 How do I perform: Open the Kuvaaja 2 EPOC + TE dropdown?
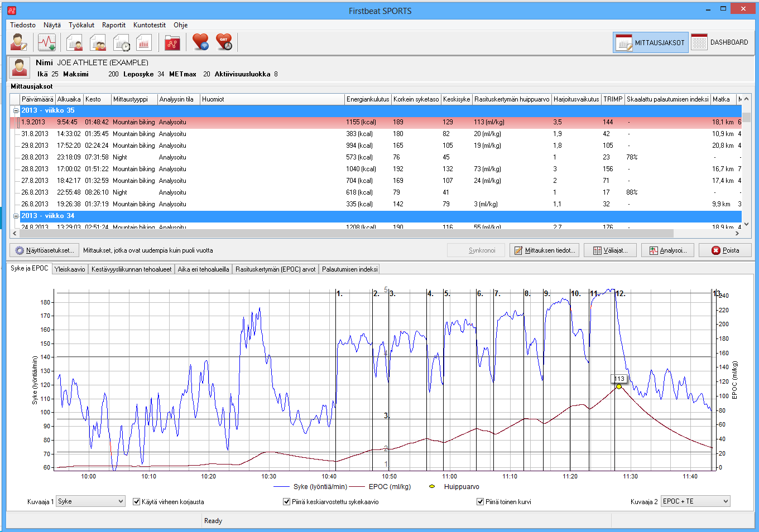[x=695, y=501]
